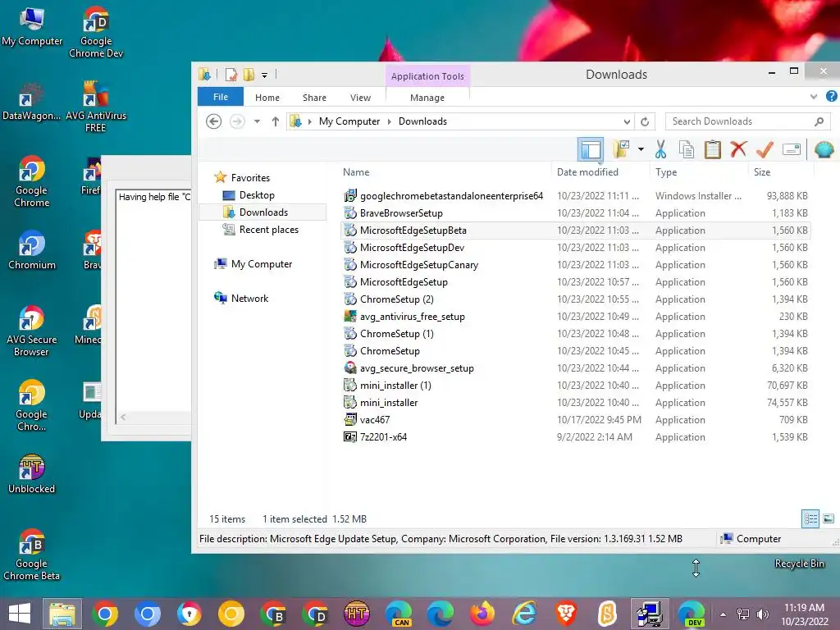The height and width of the screenshot is (630, 840).
Task: Click the red X Delete icon
Action: click(738, 149)
